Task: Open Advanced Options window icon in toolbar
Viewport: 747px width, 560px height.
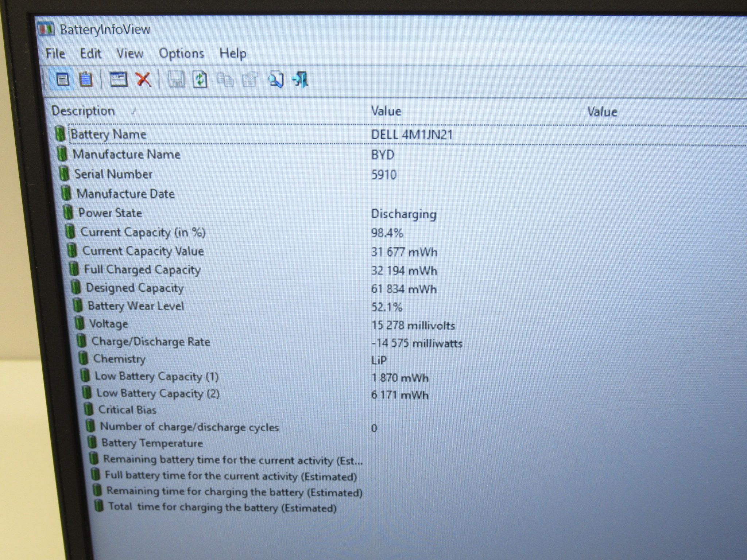Action: coord(119,79)
